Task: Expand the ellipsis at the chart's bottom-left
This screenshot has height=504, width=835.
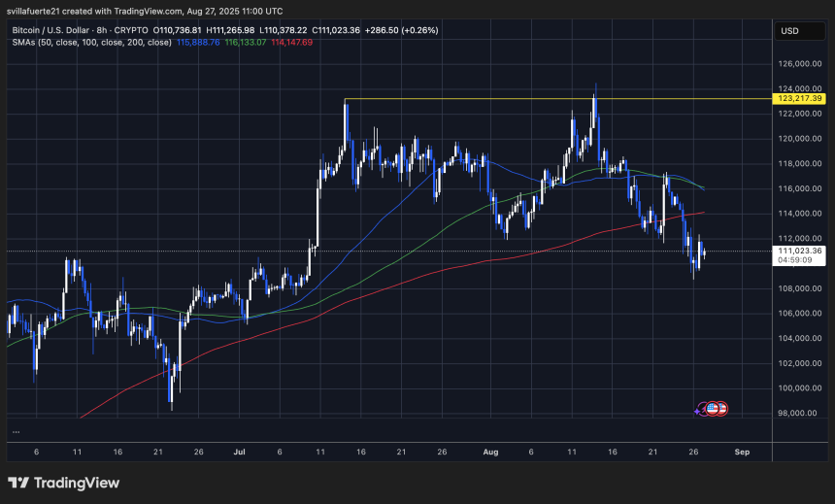Action: (16, 431)
